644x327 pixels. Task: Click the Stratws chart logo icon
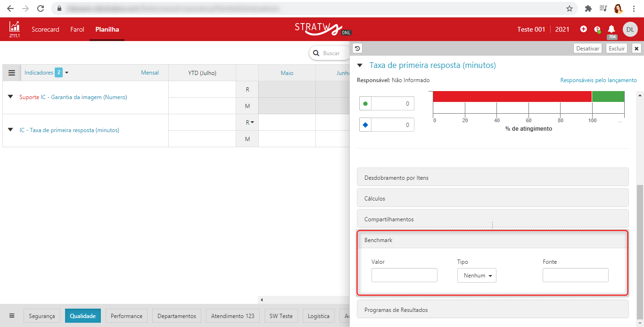15,29
